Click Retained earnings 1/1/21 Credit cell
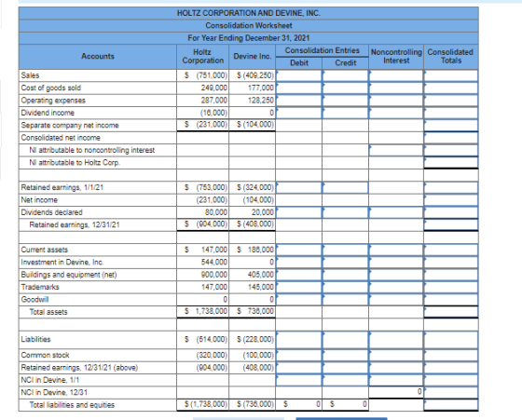522x420 pixels. [x=345, y=187]
